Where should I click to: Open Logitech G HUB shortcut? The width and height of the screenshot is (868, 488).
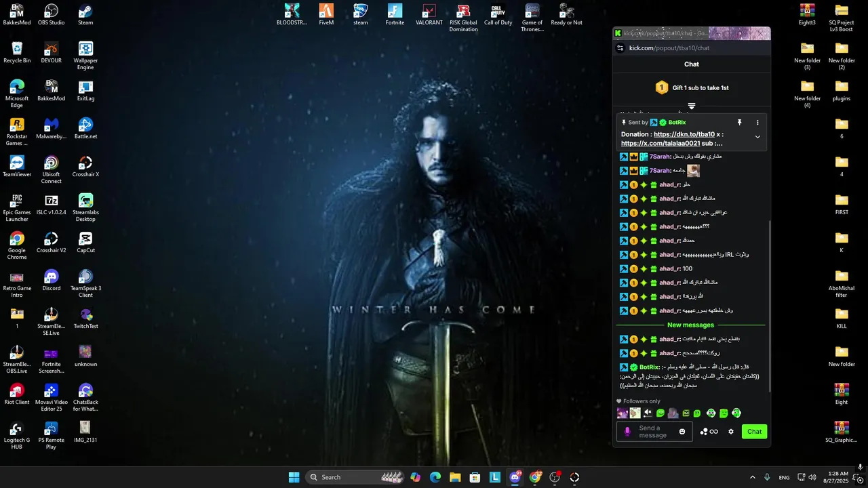(x=17, y=435)
